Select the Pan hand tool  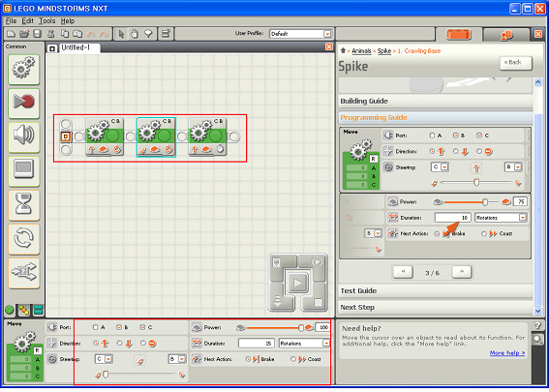(135, 34)
